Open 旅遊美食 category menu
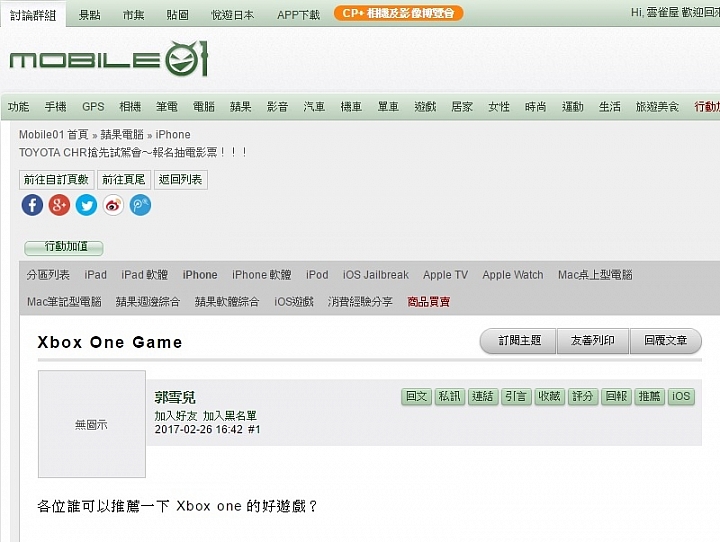 pos(657,107)
